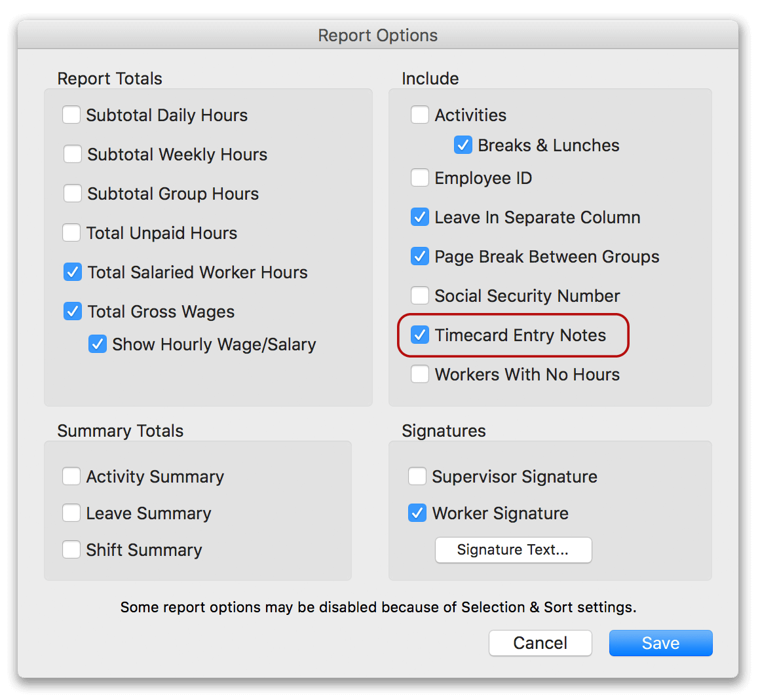This screenshot has height=700, width=758.
Task: Check the Total Unpaid Hours option
Action: pos(71,232)
